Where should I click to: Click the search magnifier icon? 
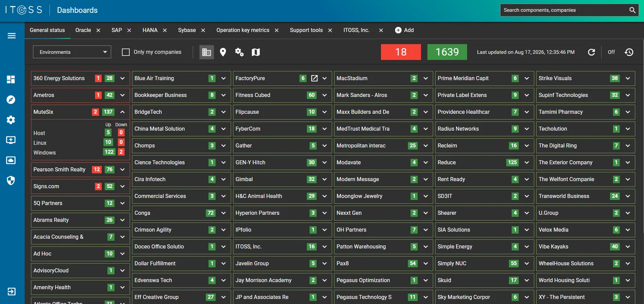[632, 10]
